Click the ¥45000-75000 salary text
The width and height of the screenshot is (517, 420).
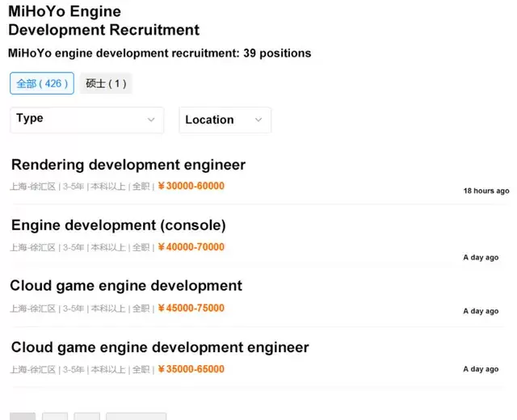coord(191,308)
